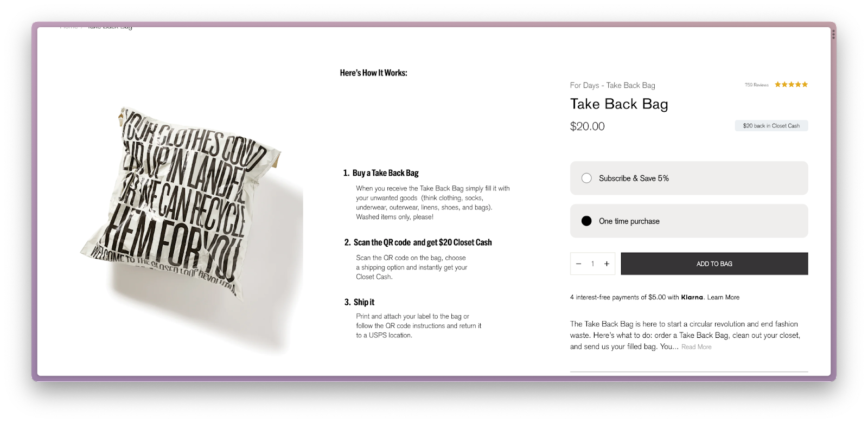
Task: Click the three-dot handle on the right edge
Action: (834, 35)
